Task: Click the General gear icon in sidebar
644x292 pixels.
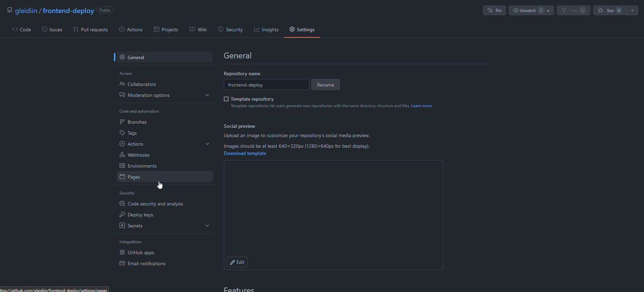Action: [122, 57]
